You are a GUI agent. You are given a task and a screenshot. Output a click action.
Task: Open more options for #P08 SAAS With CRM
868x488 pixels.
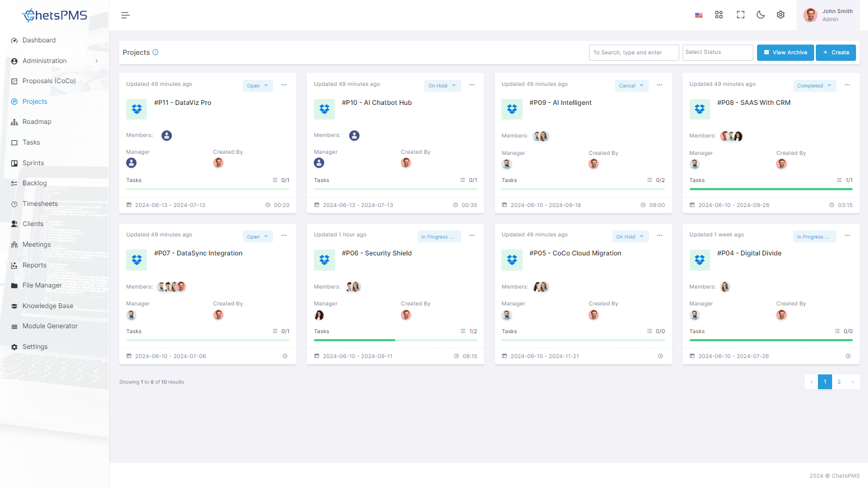point(847,85)
